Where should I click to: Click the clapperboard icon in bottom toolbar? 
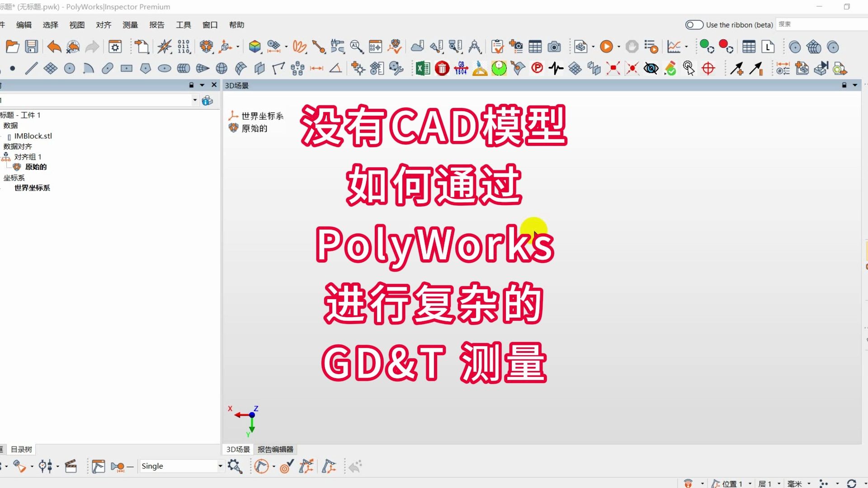click(x=71, y=466)
